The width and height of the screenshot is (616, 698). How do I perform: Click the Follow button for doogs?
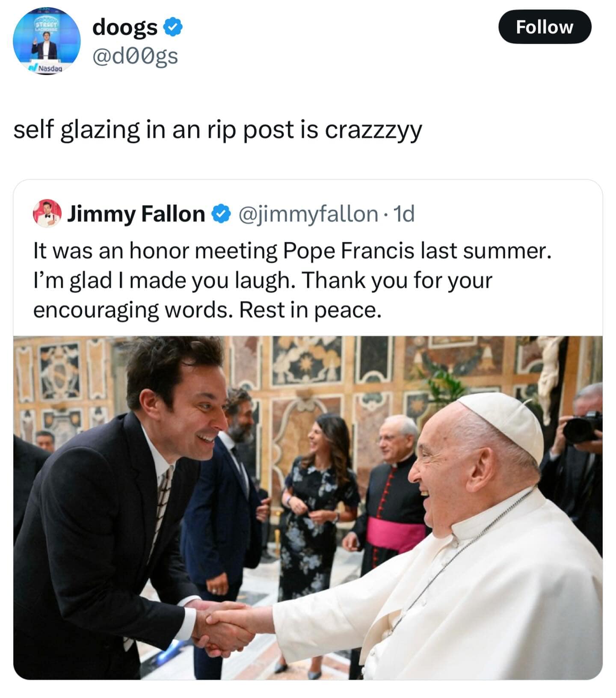[x=545, y=27]
